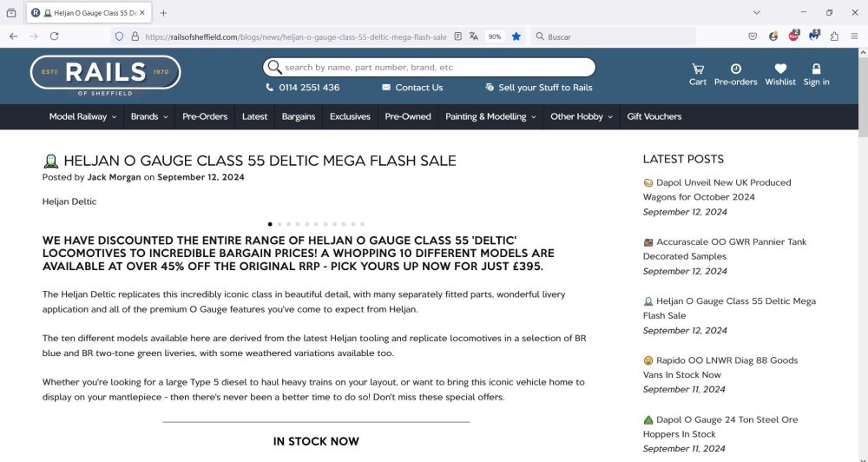Open the Pre-Owned menu item
Screen dimensions: 868x462
(408, 116)
